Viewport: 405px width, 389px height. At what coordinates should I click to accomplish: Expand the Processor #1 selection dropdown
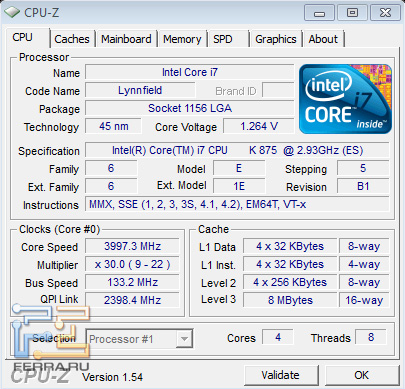184,339
